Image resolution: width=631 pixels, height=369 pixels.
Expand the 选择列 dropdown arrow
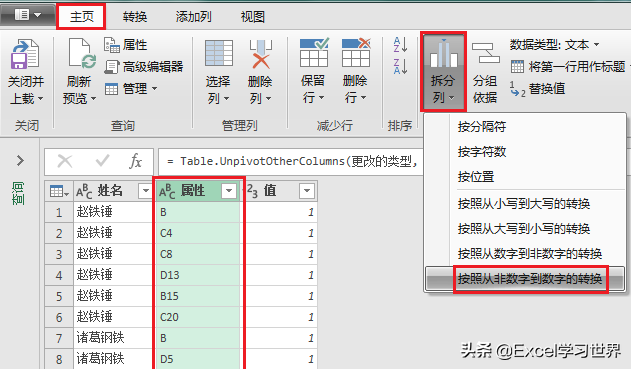[226, 99]
